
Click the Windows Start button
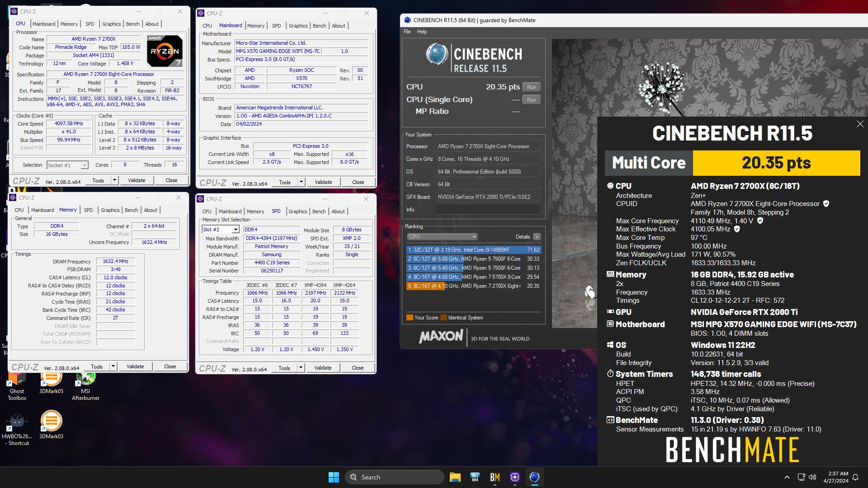pyautogui.click(x=334, y=477)
